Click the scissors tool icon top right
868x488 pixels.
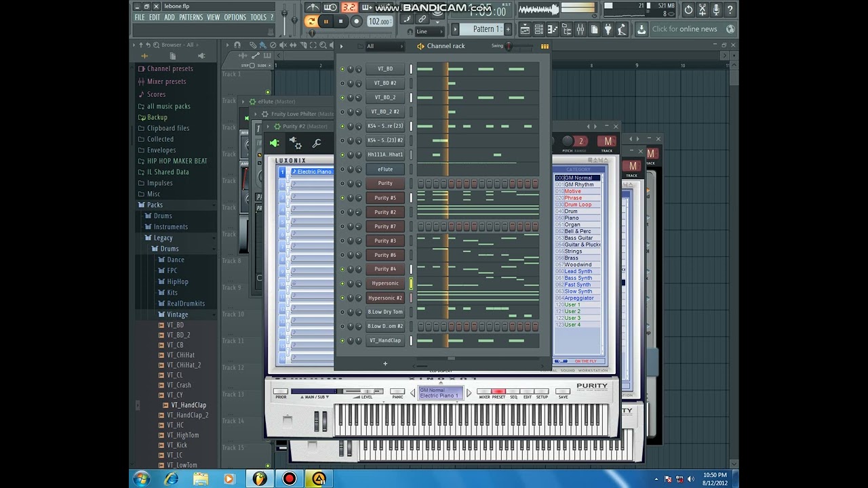click(x=703, y=9)
